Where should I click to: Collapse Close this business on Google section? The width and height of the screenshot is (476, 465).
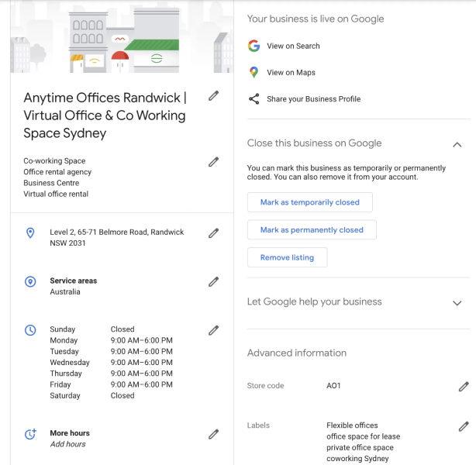[x=457, y=144]
